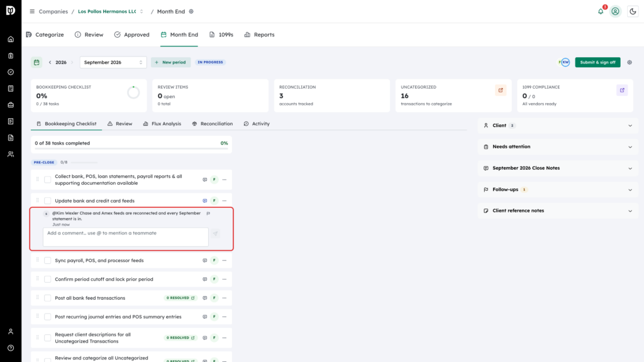
Task: Check off Request client descriptions task
Action: click(x=48, y=337)
